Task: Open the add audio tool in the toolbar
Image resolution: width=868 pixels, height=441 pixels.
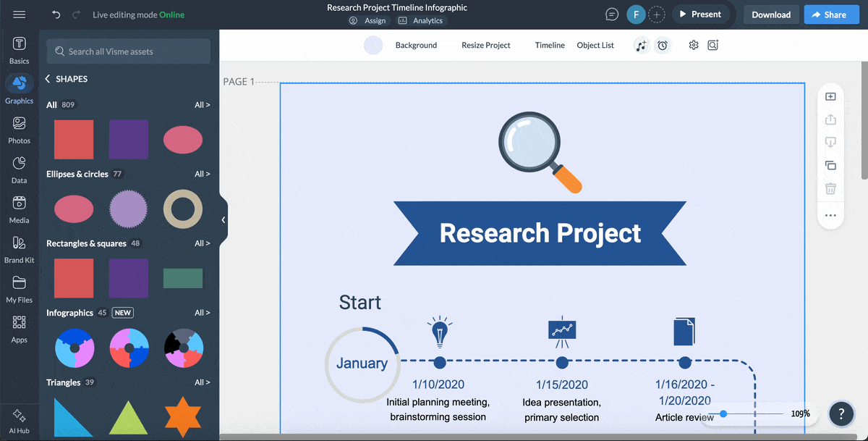Action: coord(642,45)
